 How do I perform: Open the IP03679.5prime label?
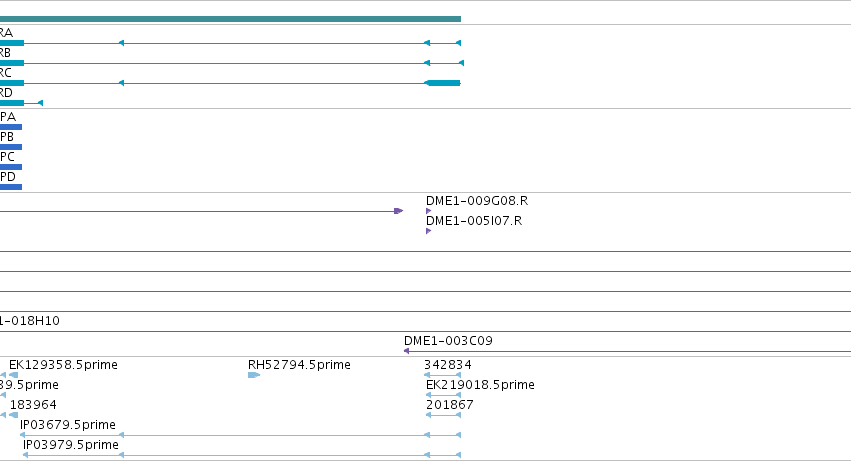click(x=68, y=425)
